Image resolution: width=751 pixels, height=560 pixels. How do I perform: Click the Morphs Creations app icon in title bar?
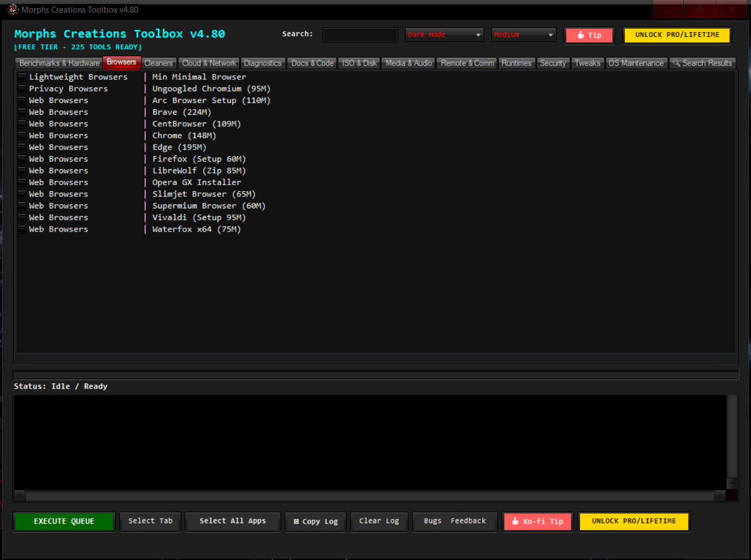pos(13,9)
